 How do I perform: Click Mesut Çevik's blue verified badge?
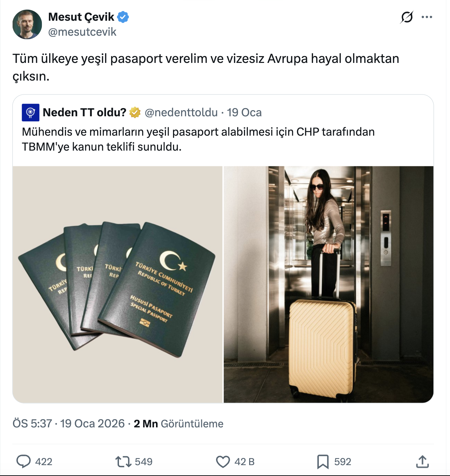pyautogui.click(x=123, y=17)
